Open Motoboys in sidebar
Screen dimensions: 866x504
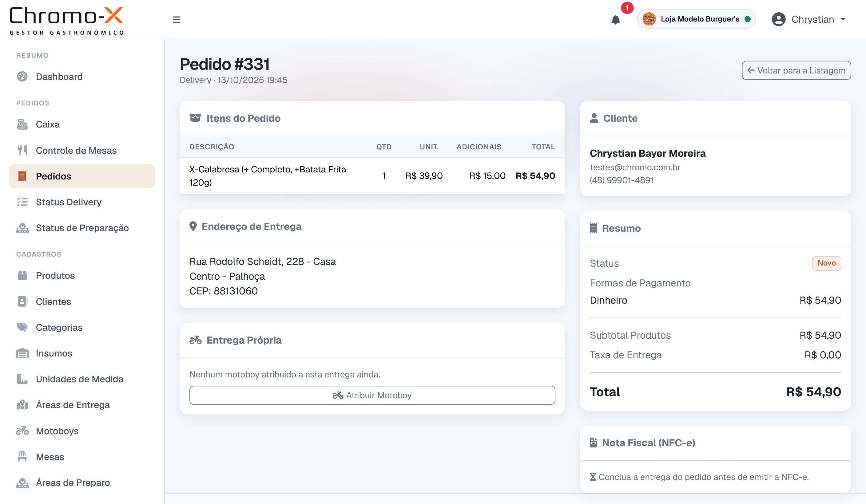pos(82,431)
